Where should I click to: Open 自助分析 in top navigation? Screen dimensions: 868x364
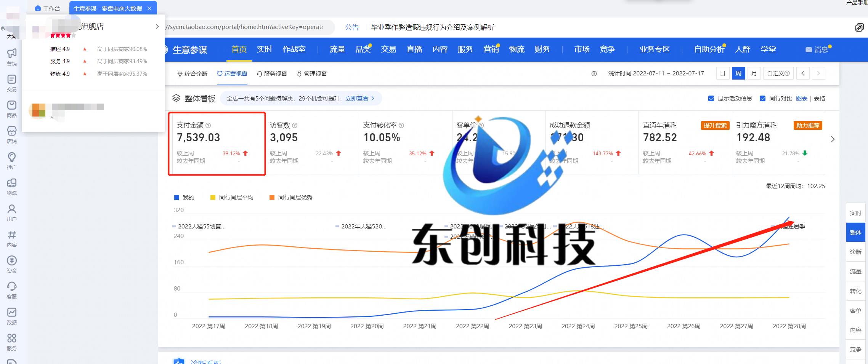point(709,49)
